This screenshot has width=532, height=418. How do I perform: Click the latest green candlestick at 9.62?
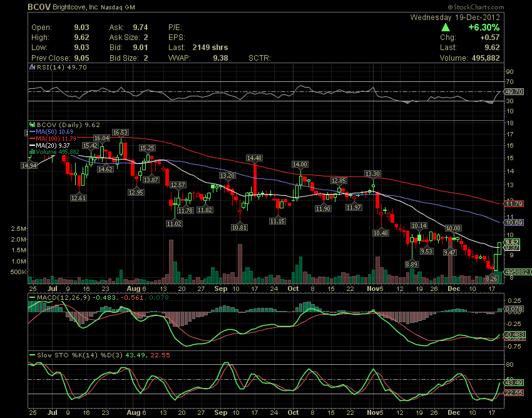coord(499,248)
